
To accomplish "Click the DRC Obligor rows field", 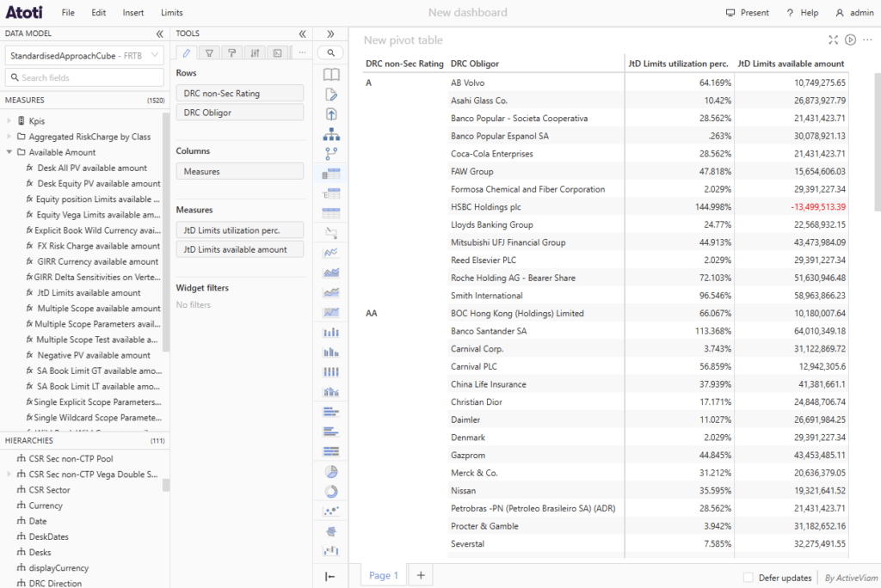I will 240,113.
